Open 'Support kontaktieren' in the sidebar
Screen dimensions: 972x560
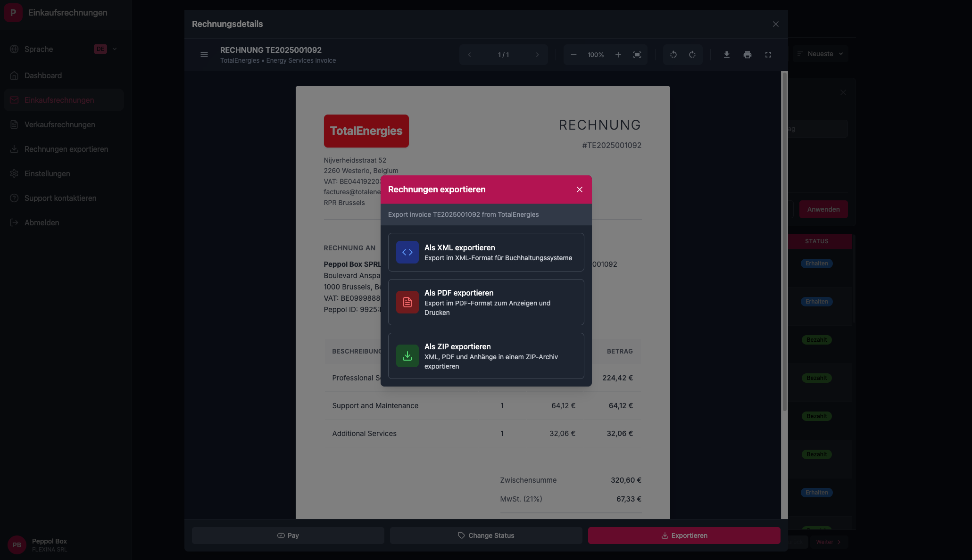[64, 198]
